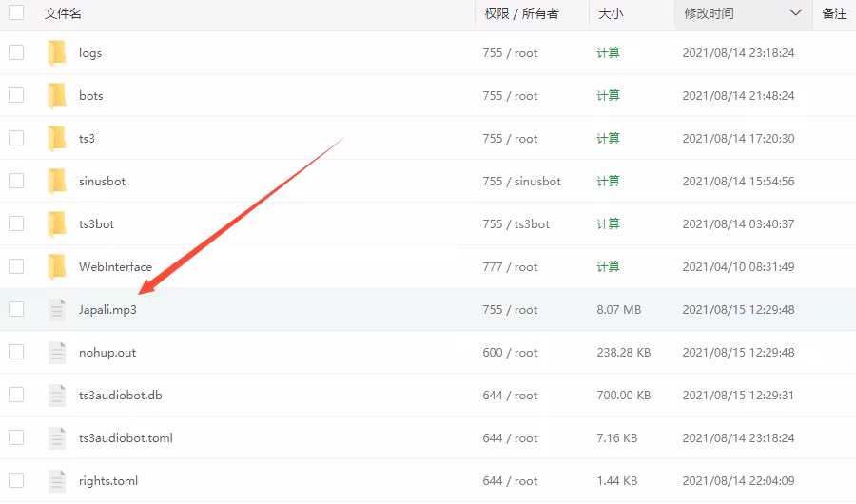
Task: Click the 8.07 MB size value
Action: coord(618,310)
